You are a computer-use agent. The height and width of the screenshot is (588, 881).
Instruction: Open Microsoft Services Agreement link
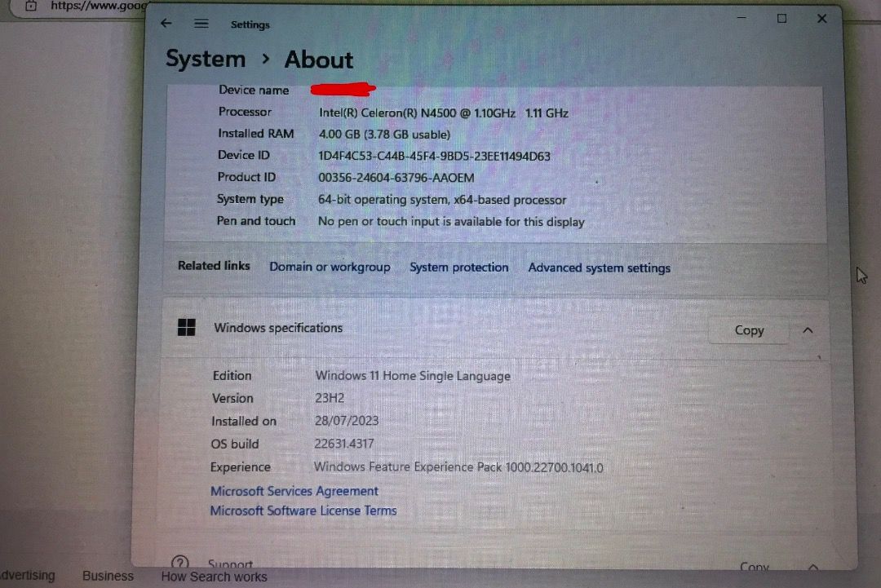294,491
